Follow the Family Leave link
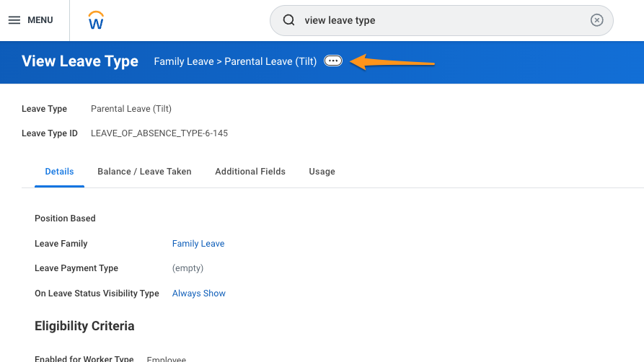This screenshot has width=644, height=362. pyautogui.click(x=198, y=244)
